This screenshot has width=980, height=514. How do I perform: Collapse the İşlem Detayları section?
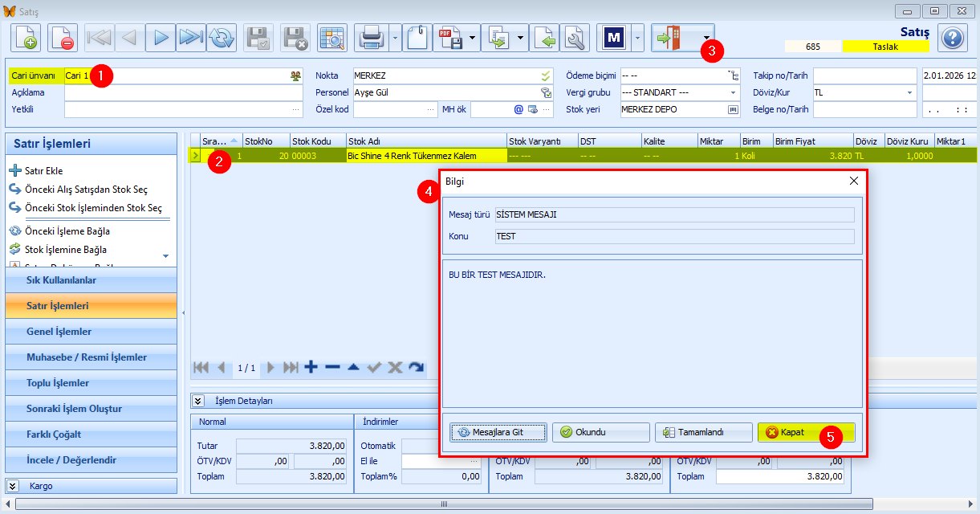[197, 401]
